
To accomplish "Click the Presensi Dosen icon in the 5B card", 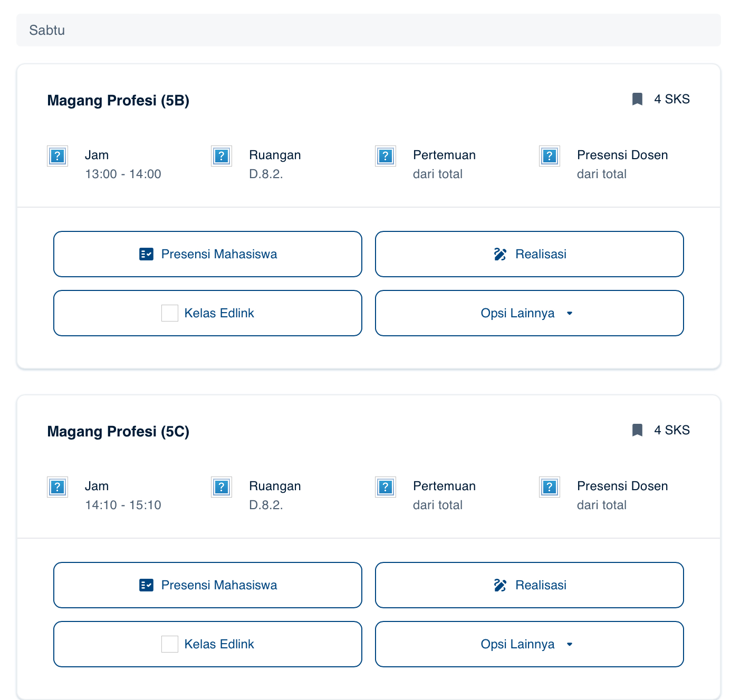I will click(x=550, y=156).
